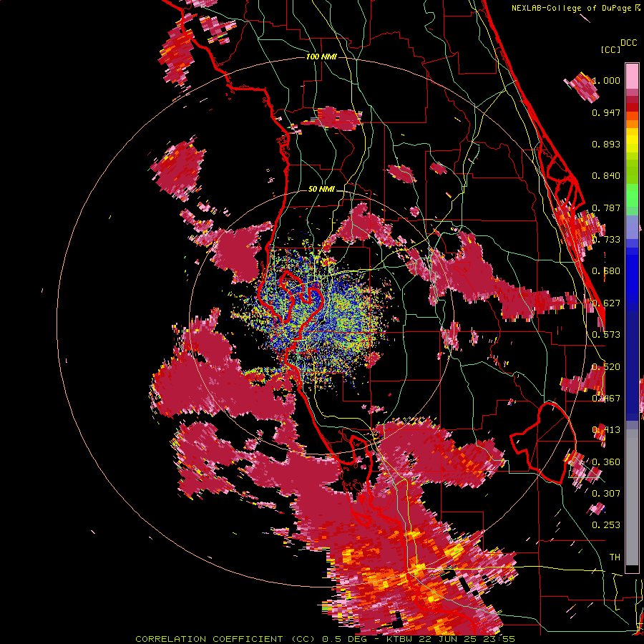Screen dimensions: 644x644
Task: Click the 0.840 scale value
Action: (x=606, y=176)
